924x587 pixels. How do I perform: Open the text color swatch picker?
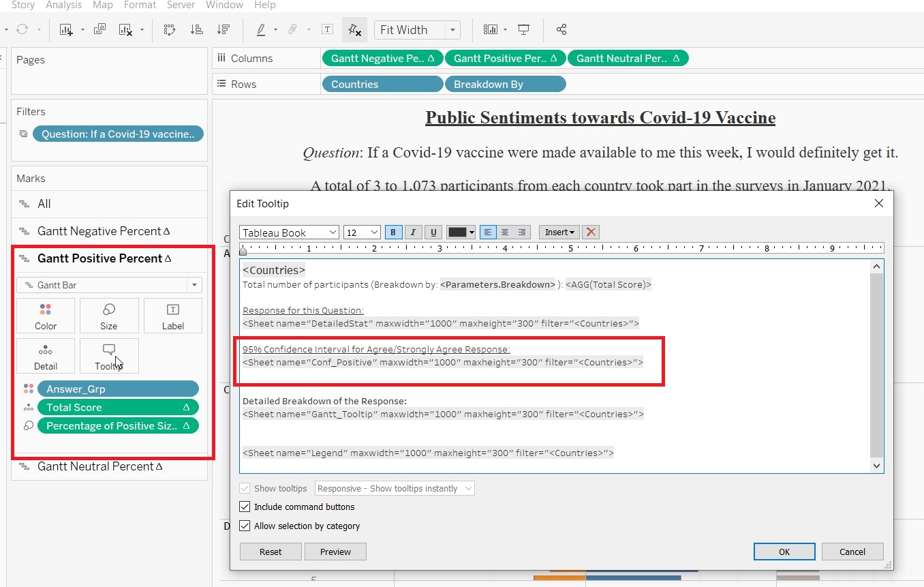pyautogui.click(x=461, y=232)
